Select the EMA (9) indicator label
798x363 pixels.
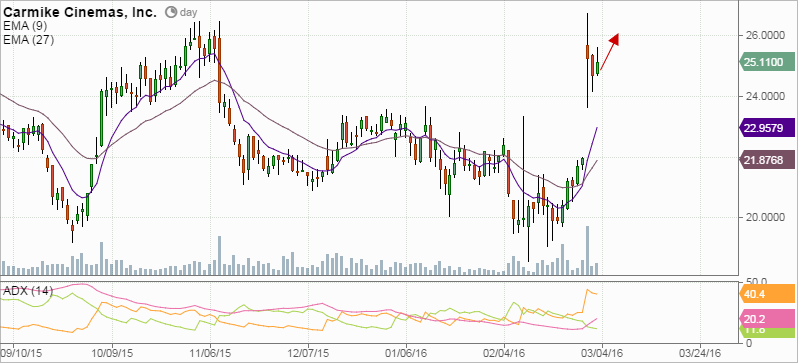point(24,27)
